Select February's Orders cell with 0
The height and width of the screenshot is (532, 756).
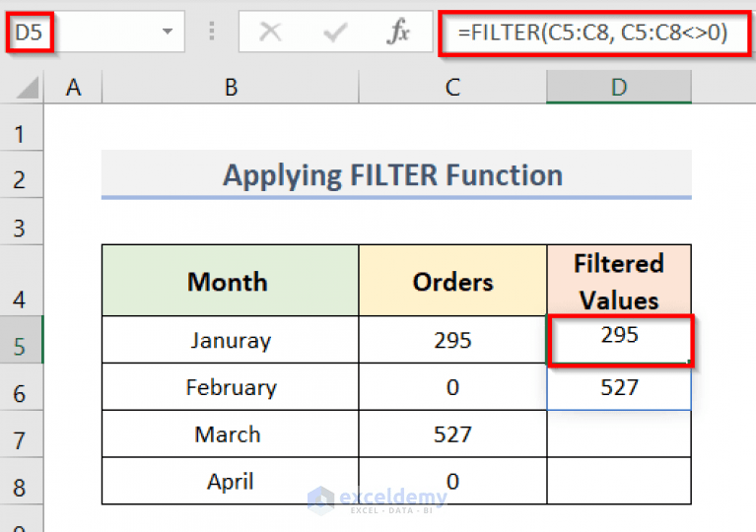(452, 387)
